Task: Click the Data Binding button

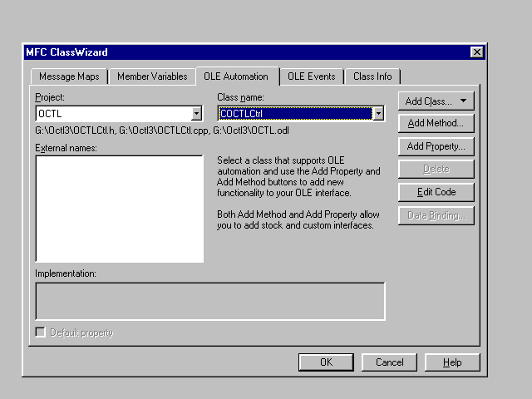Action: pyautogui.click(x=436, y=215)
